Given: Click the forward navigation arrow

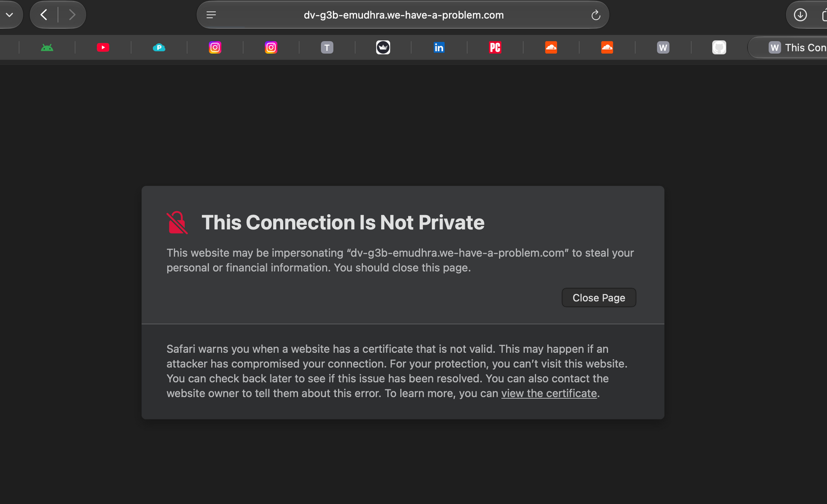Looking at the screenshot, I should point(72,15).
